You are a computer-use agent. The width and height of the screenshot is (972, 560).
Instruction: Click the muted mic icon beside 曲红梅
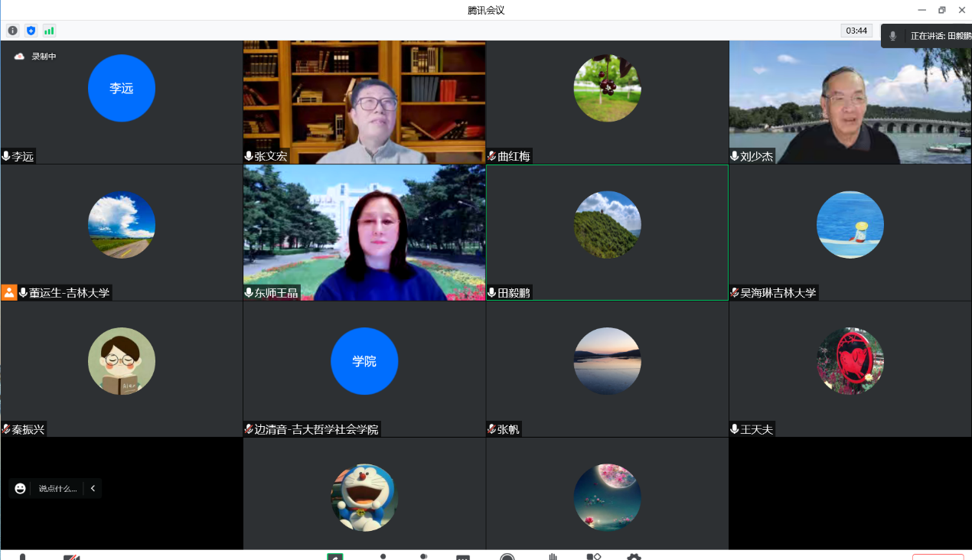492,156
